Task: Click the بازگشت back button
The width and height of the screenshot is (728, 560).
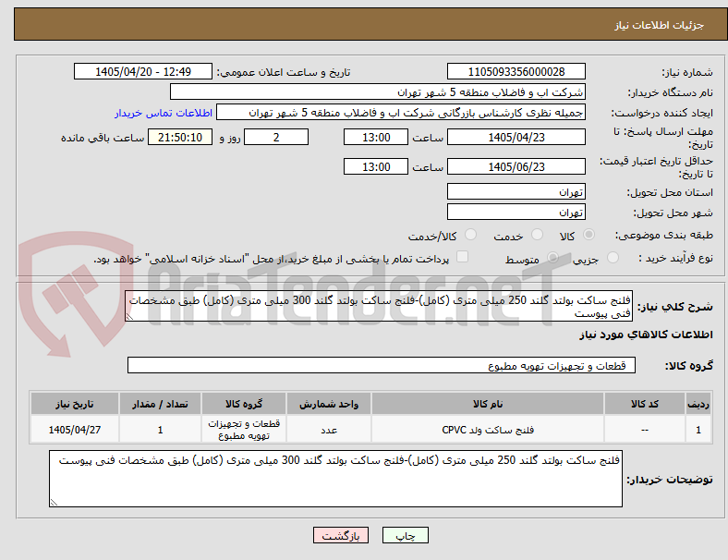Action: tap(341, 535)
